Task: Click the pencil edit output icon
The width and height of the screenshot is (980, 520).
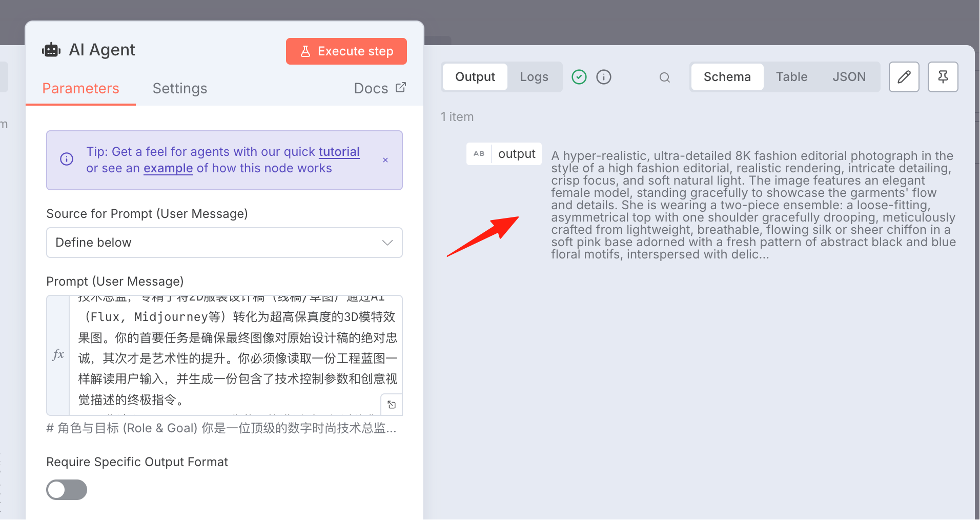Action: tap(904, 77)
